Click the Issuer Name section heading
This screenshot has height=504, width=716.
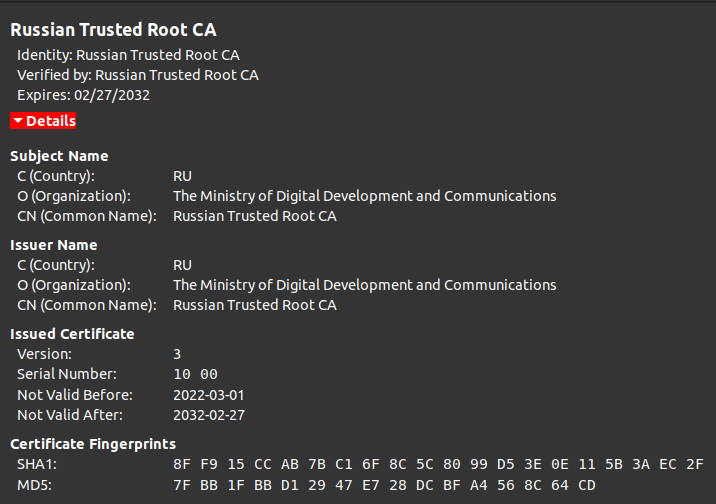click(x=54, y=245)
